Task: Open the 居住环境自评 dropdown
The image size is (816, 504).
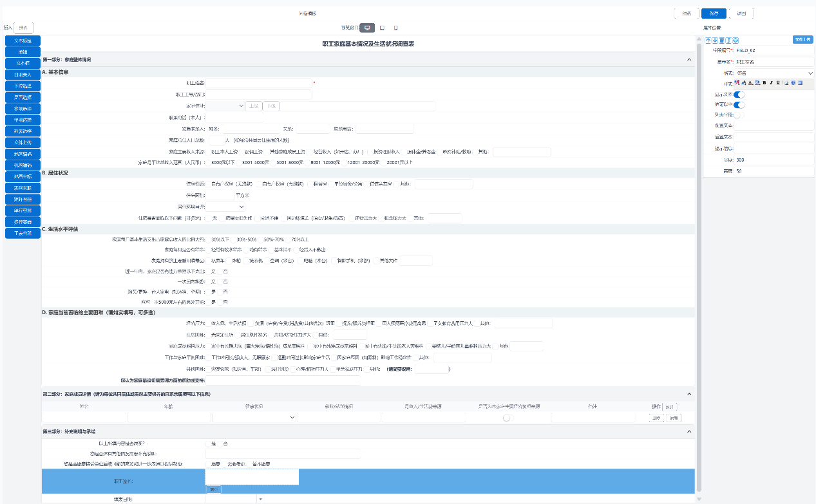Action: [x=225, y=207]
